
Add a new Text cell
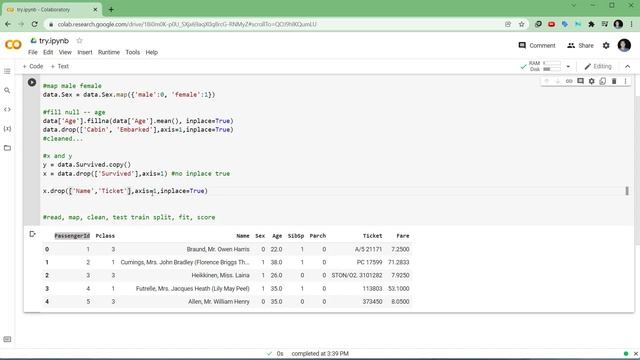[x=59, y=66]
